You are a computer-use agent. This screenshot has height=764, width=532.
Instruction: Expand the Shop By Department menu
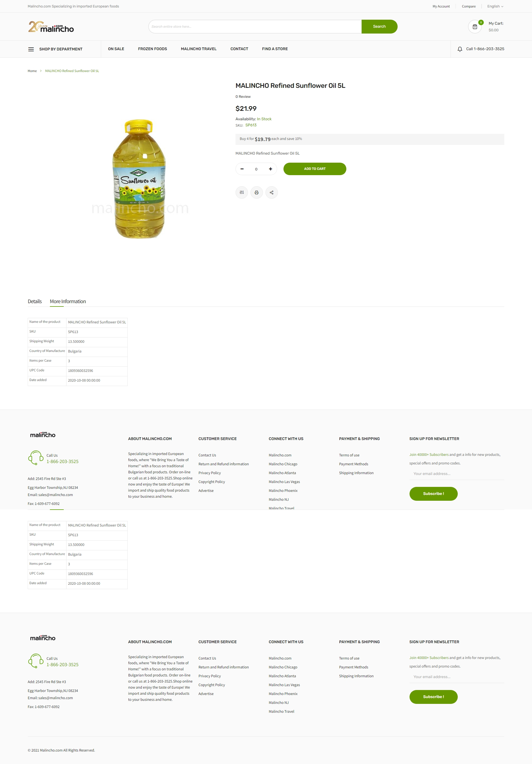tap(61, 49)
